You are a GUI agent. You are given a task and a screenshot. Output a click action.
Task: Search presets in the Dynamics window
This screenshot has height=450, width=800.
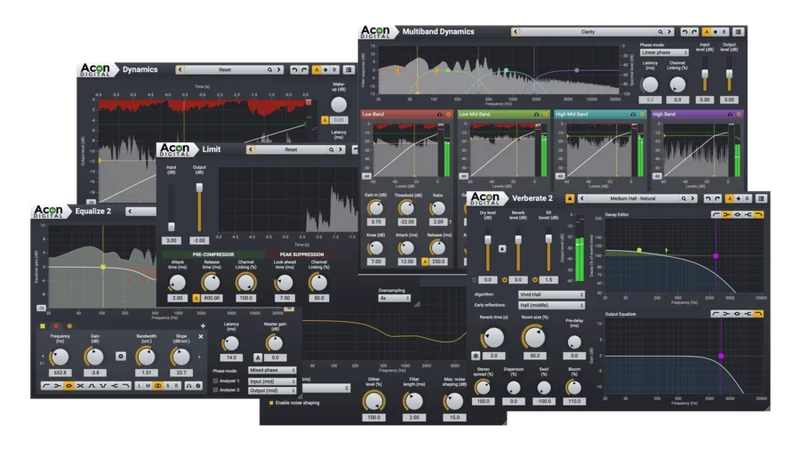click(x=270, y=70)
